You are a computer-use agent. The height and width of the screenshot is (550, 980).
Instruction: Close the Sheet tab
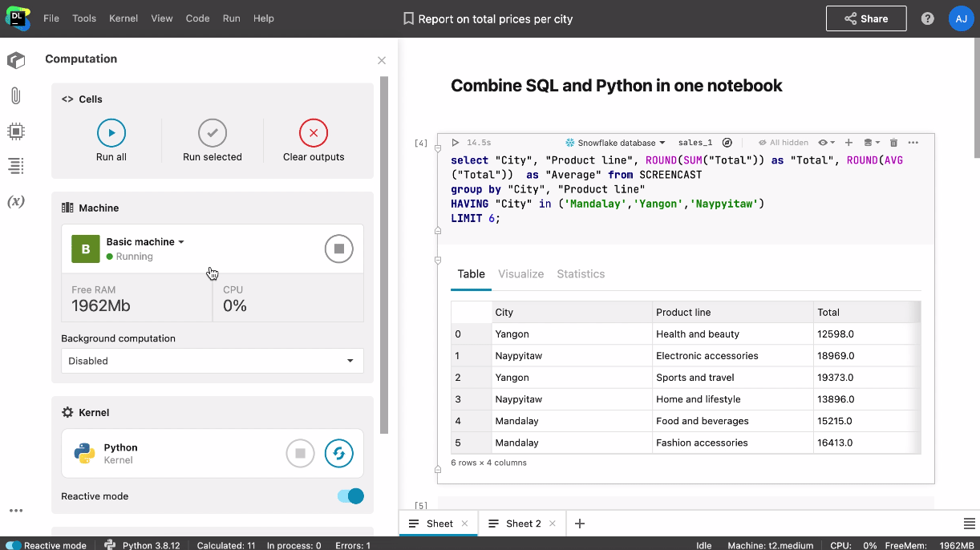[x=464, y=524]
